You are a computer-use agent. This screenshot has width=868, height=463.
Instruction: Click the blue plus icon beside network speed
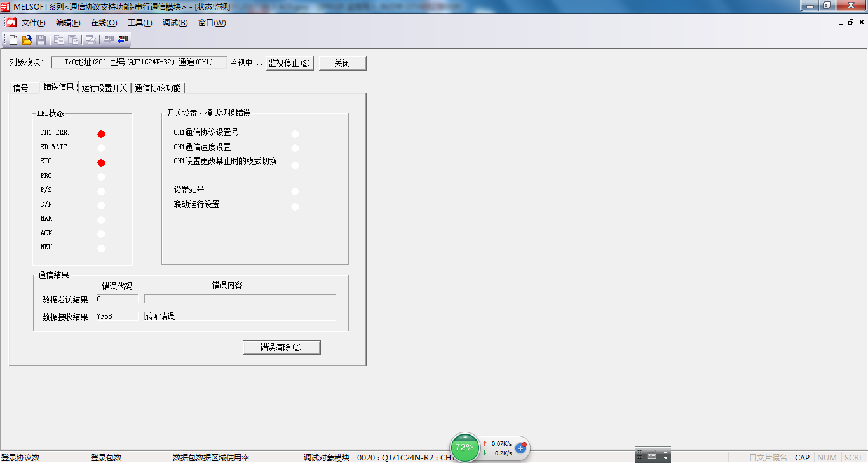(x=520, y=448)
